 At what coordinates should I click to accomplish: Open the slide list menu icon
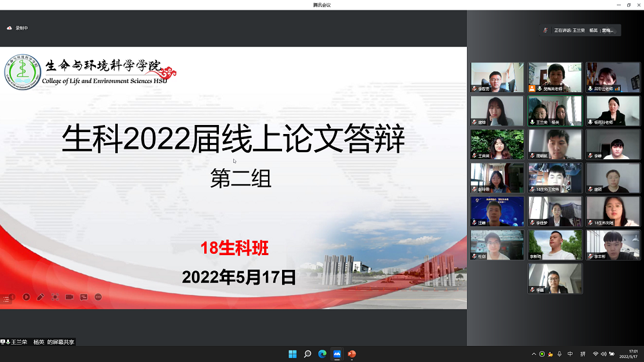click(x=6, y=299)
